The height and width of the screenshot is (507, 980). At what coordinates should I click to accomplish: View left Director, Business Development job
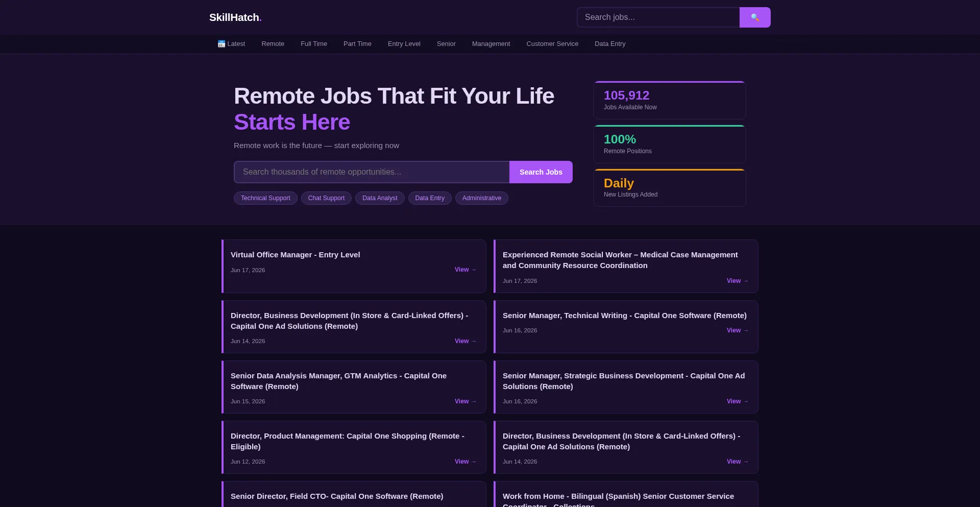click(465, 341)
